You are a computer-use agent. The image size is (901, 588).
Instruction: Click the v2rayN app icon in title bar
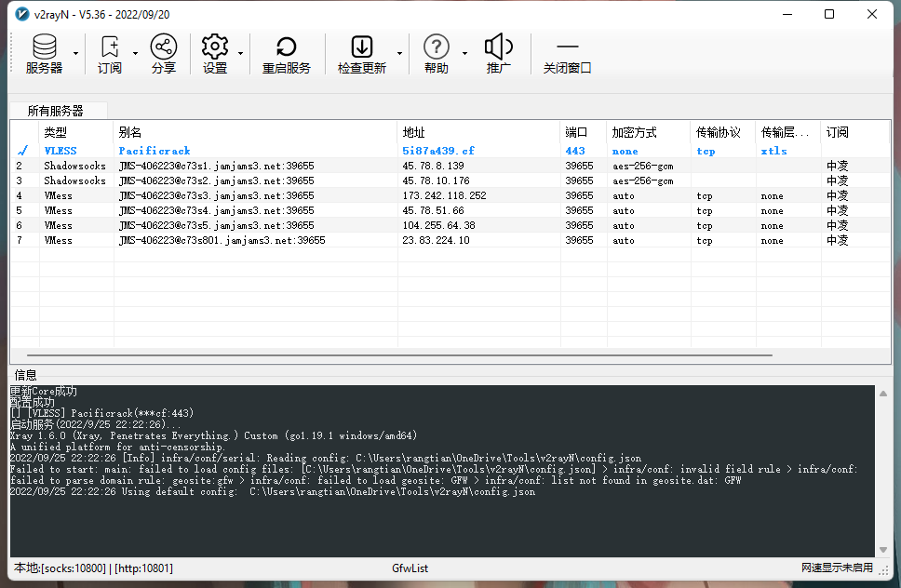tap(21, 14)
